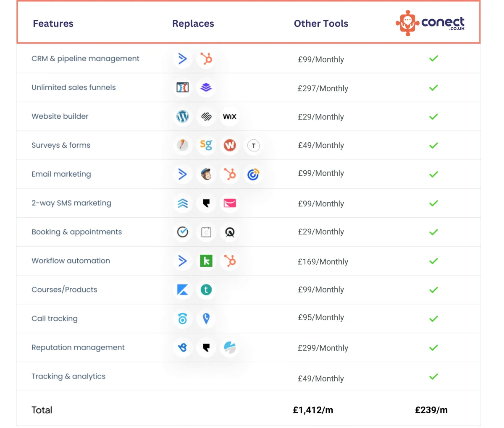Select the Squarespace icon in Website builder row
504x428 pixels.
click(206, 117)
